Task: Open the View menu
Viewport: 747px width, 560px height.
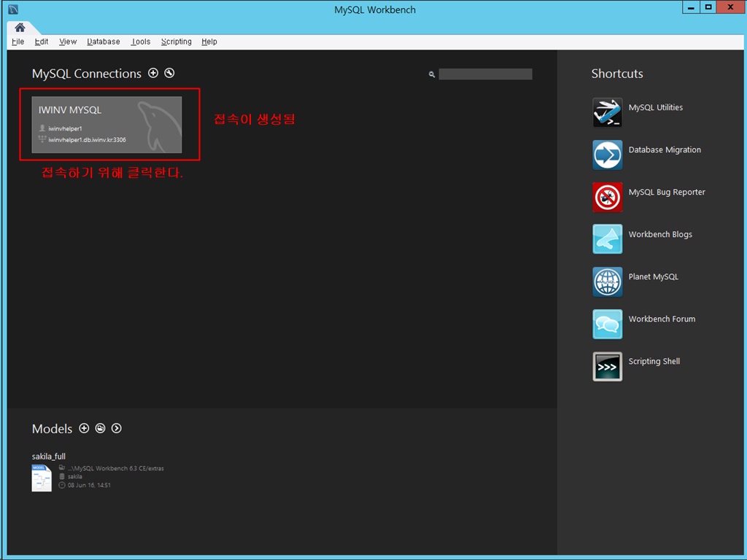Action: click(68, 42)
